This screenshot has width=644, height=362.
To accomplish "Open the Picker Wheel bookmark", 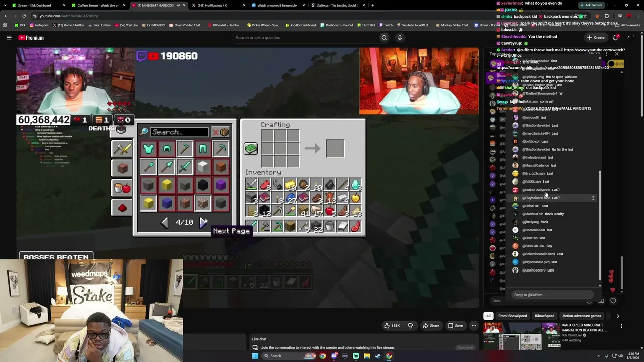I will point(263,25).
